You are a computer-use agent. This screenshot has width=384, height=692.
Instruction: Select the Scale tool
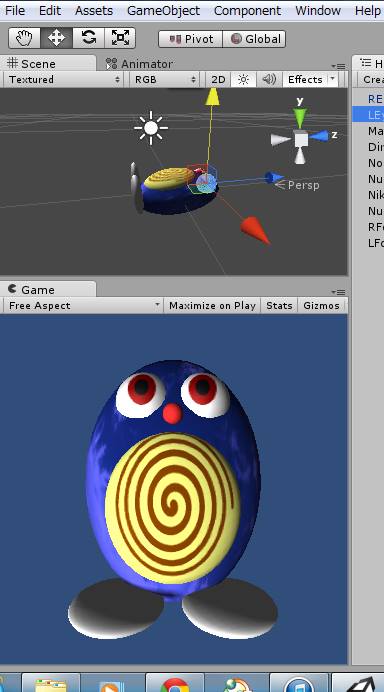[120, 38]
